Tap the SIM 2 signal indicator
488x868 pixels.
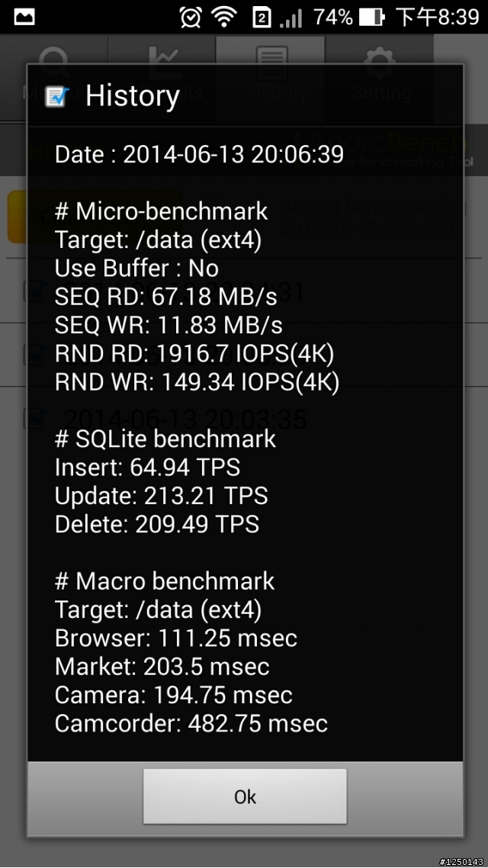pos(278,18)
